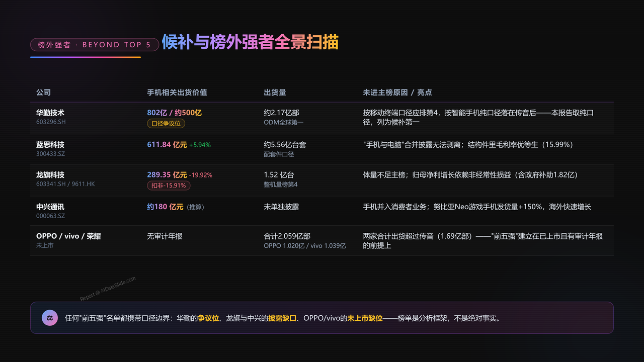
Task: Click the 榜外强者 · BEYOND TOP 5 badge
Action: coord(95,45)
